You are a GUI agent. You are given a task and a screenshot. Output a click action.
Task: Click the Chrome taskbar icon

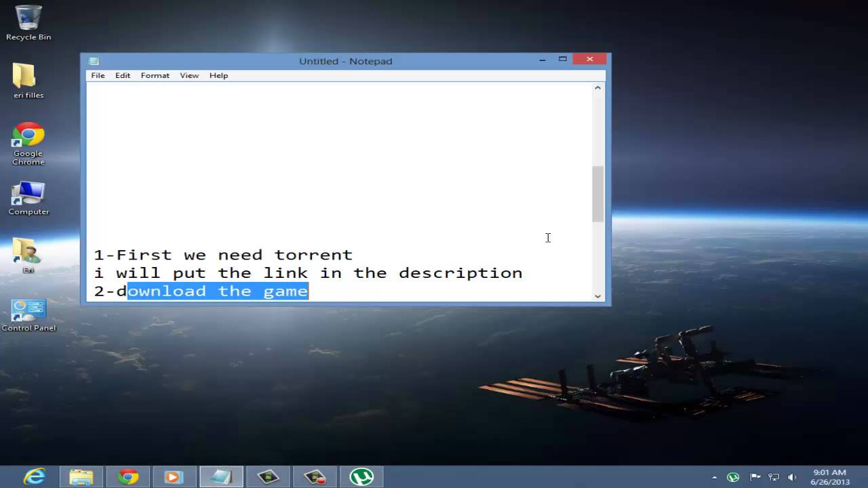point(127,476)
